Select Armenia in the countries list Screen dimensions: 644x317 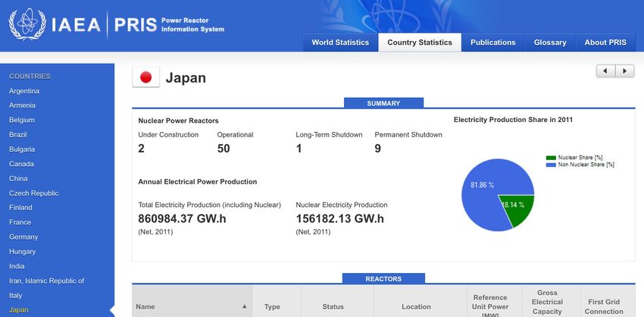point(22,105)
